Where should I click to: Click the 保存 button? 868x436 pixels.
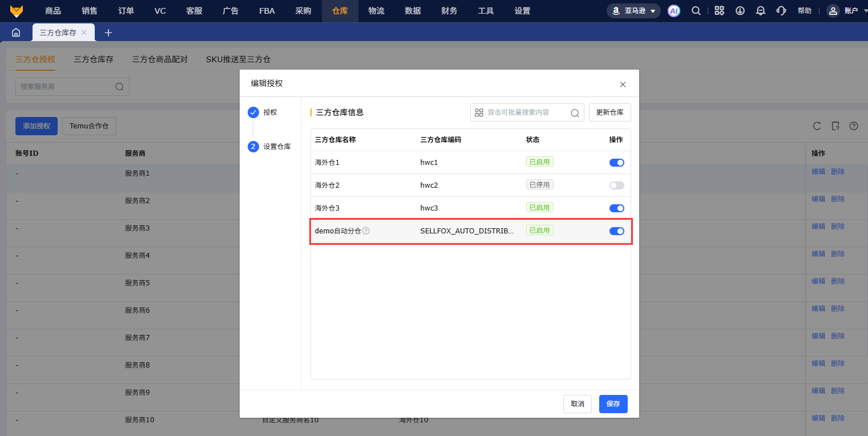point(613,404)
